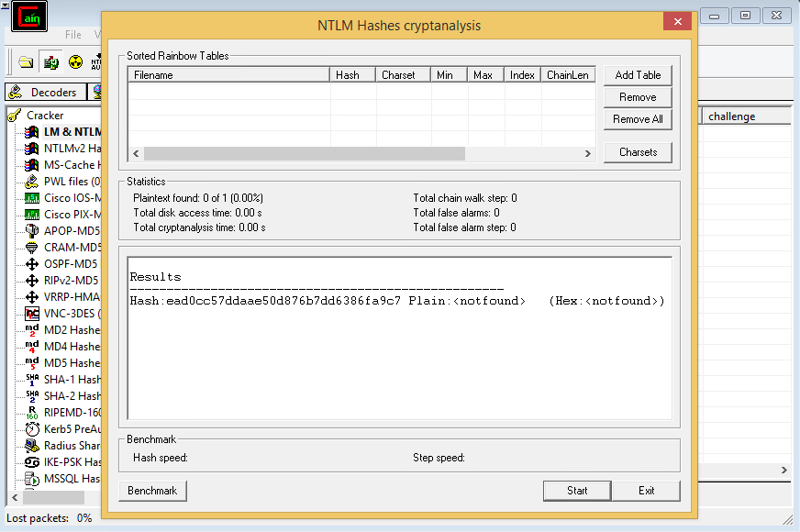Select LM & NTLM Hashes tree item
Screen dimensions: 800x532
tap(72, 132)
